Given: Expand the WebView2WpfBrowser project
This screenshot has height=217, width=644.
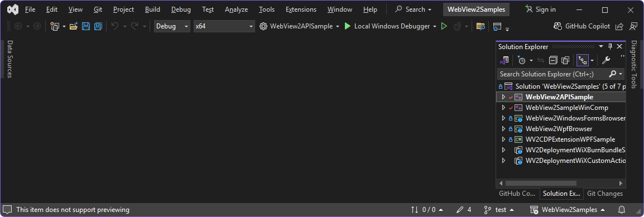Looking at the screenshot, I should 503,129.
